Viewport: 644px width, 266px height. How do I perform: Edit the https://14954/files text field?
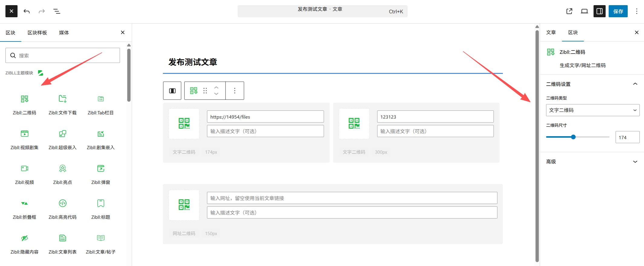(x=265, y=117)
